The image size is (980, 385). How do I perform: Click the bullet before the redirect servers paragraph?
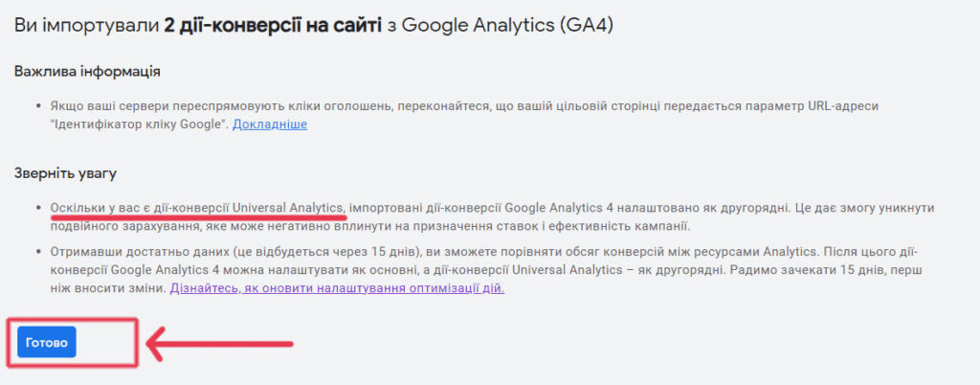pos(36,105)
